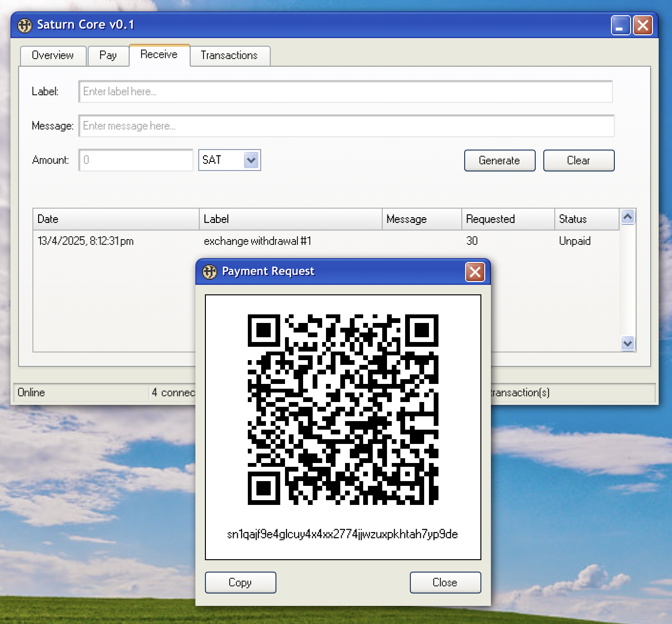Go to the Transactions tab
Image resolution: width=672 pixels, height=624 pixels.
click(x=229, y=55)
